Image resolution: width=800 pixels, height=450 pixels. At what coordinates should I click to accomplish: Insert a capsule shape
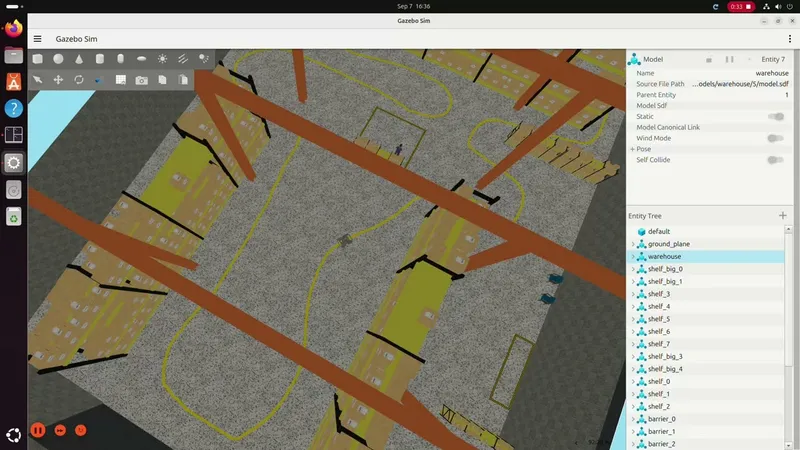120,59
